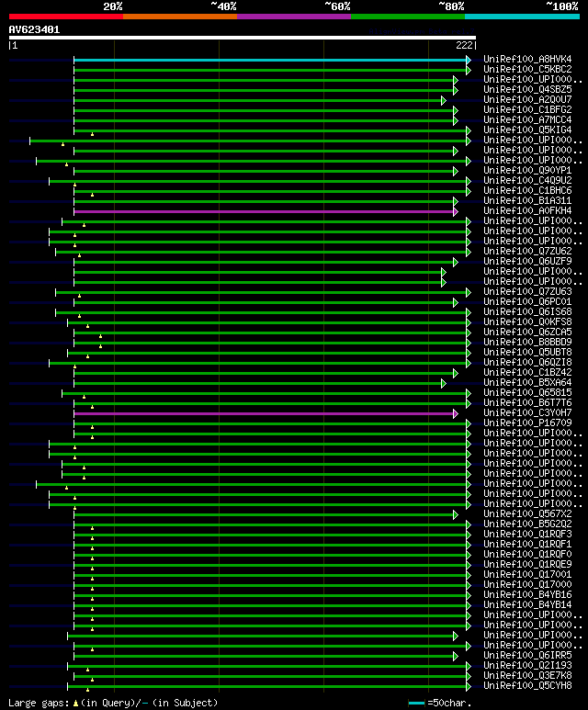Select the AV623401 query name label

pos(34,30)
